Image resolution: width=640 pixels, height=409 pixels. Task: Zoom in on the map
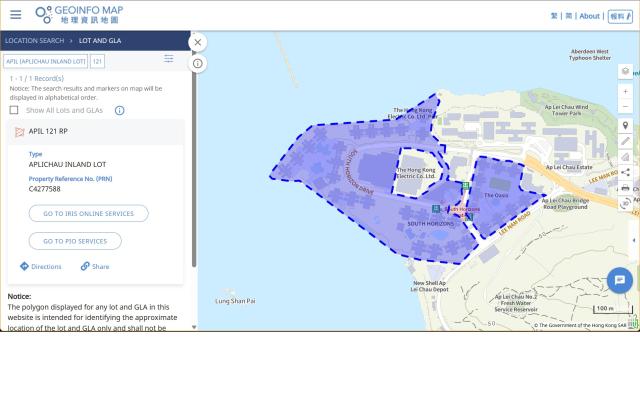pos(625,91)
